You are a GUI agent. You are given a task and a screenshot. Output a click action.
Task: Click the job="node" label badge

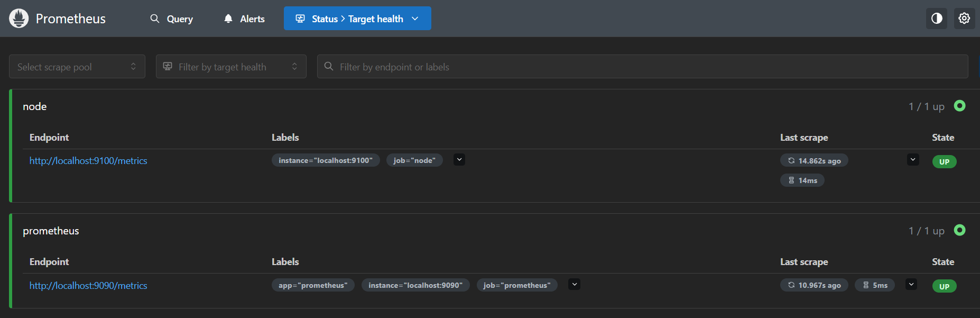pos(414,160)
